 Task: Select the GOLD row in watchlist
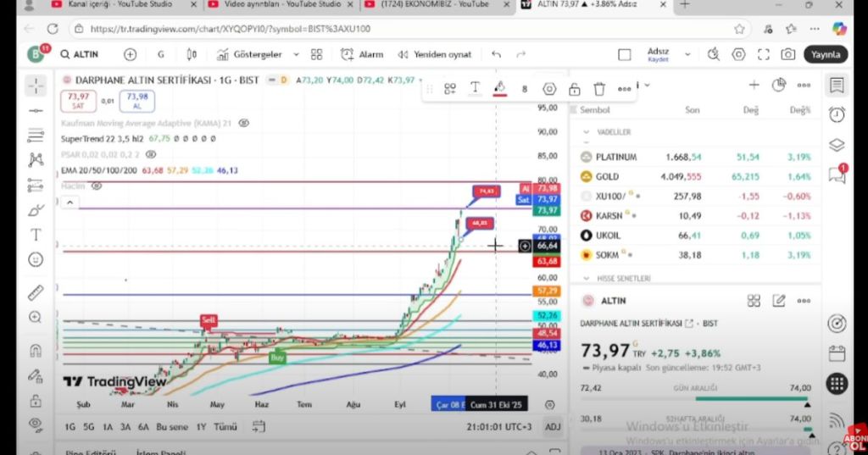(x=695, y=176)
